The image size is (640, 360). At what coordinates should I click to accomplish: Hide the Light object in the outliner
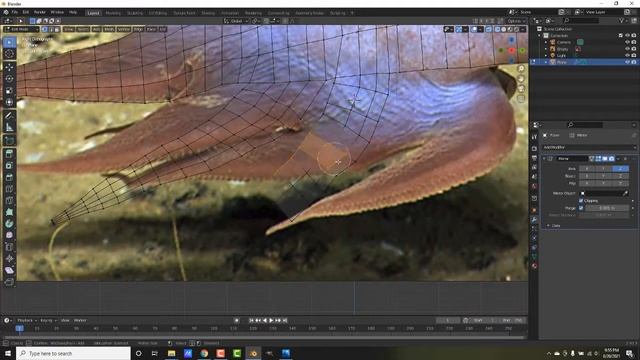coord(627,55)
